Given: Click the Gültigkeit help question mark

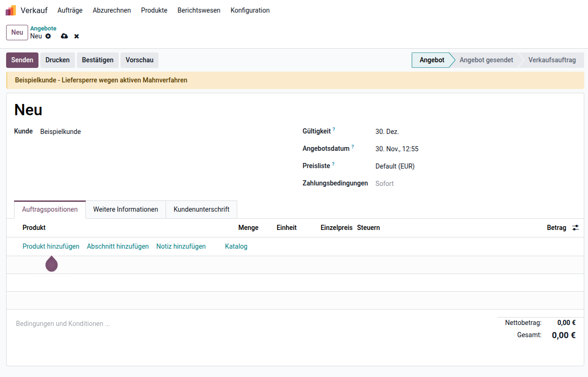Looking at the screenshot, I should (x=334, y=130).
